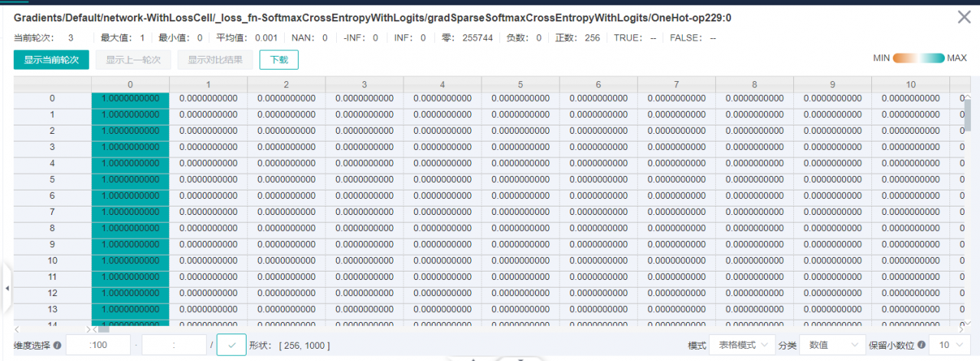The image size is (980, 361).
Task: Click 显示对比结果 button
Action: tap(215, 60)
